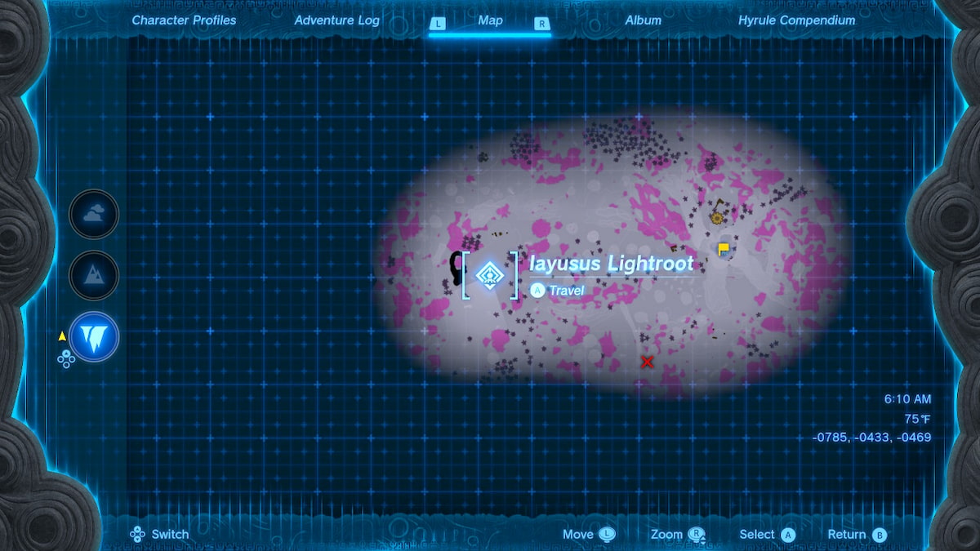Image resolution: width=980 pixels, height=551 pixels.
Task: Select the Iayusus Lightroot map marker
Action: 489,275
